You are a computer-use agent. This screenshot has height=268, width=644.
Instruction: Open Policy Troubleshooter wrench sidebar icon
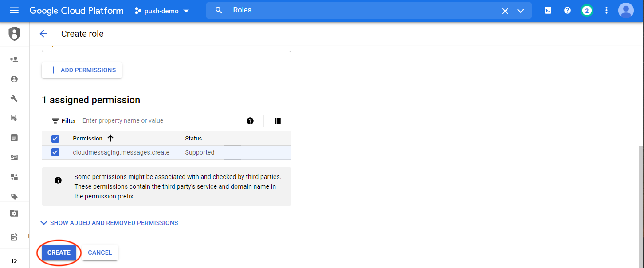click(x=14, y=98)
